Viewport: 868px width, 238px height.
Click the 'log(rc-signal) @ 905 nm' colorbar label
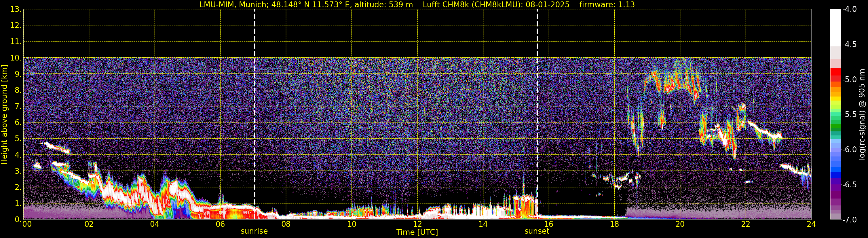point(862,114)
